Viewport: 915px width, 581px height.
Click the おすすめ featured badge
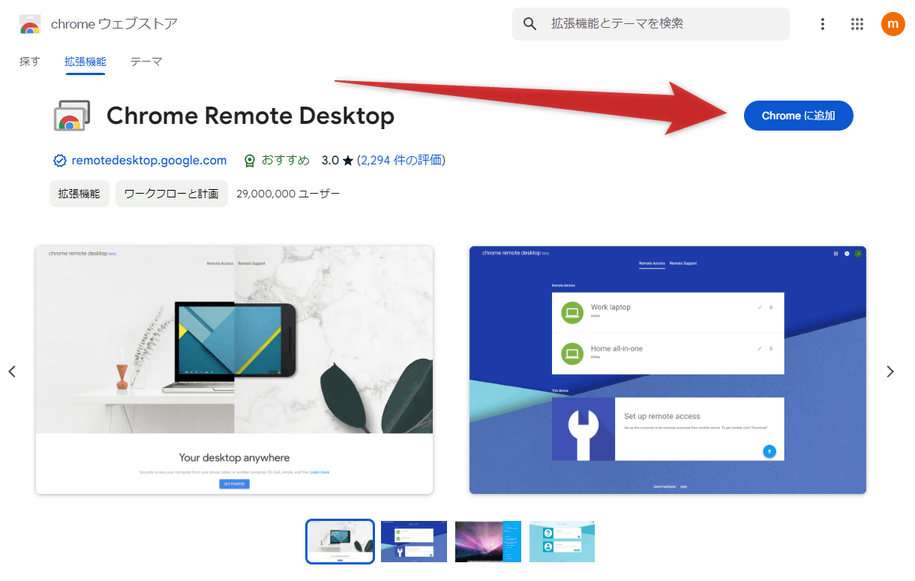(x=277, y=160)
